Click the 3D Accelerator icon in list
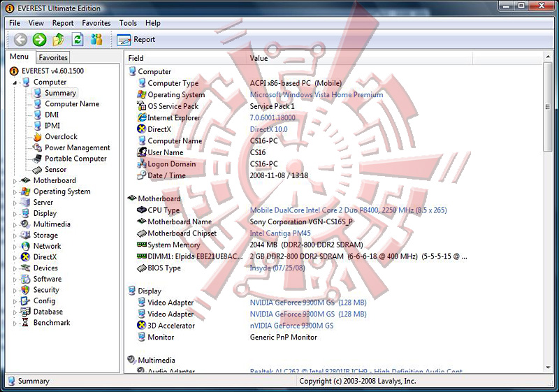Image resolution: width=559 pixels, height=392 pixels. tap(142, 326)
